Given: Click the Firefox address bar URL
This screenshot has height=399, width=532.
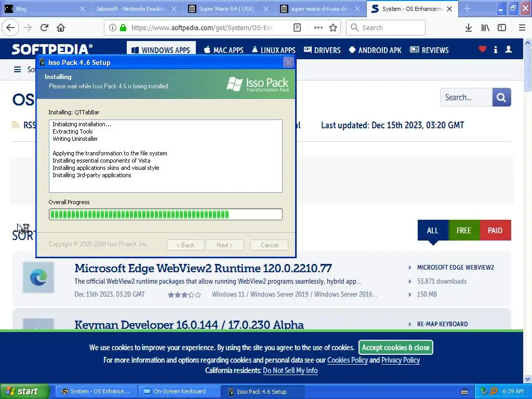Looking at the screenshot, I should pyautogui.click(x=202, y=28).
